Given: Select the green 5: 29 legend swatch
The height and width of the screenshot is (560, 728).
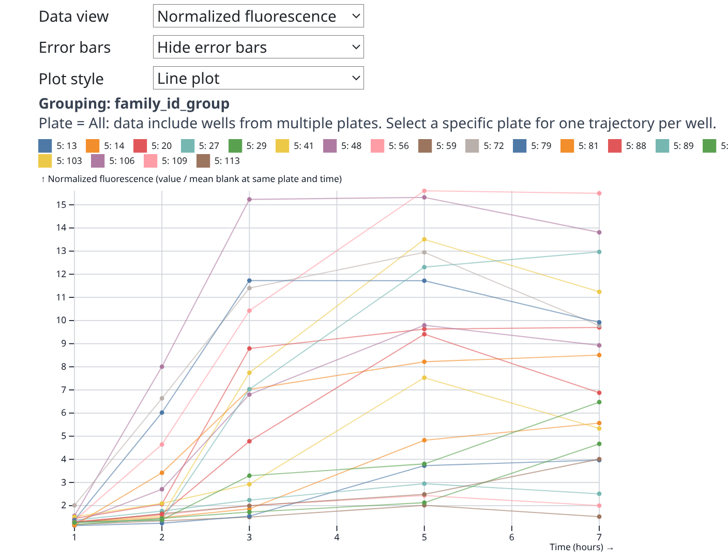Looking at the screenshot, I should pyautogui.click(x=235, y=146).
